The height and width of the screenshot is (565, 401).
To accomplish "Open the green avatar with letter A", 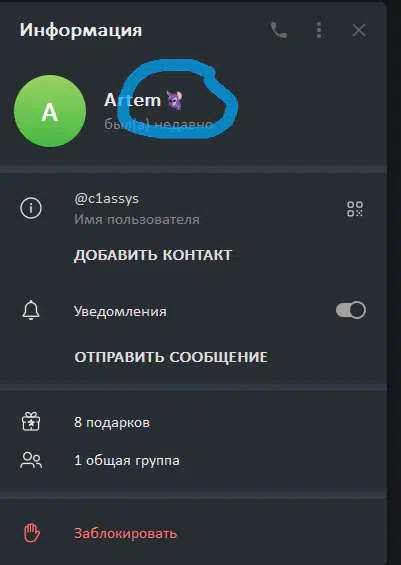I will click(50, 111).
